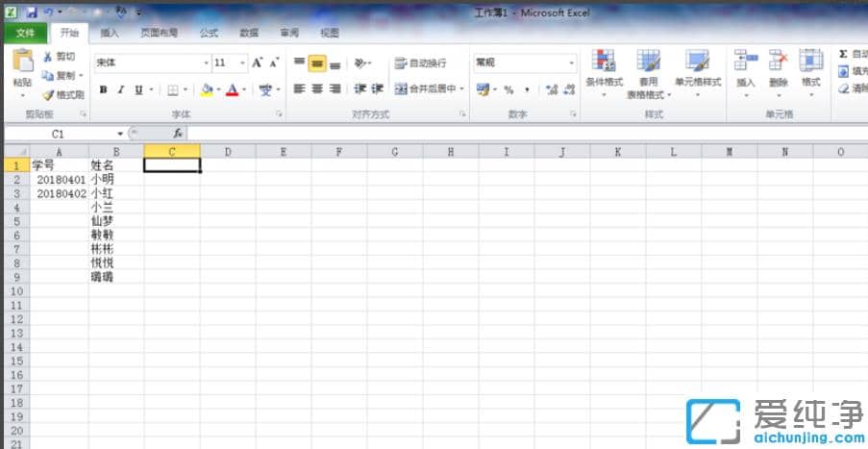Click the insert function fx icon

pyautogui.click(x=178, y=134)
